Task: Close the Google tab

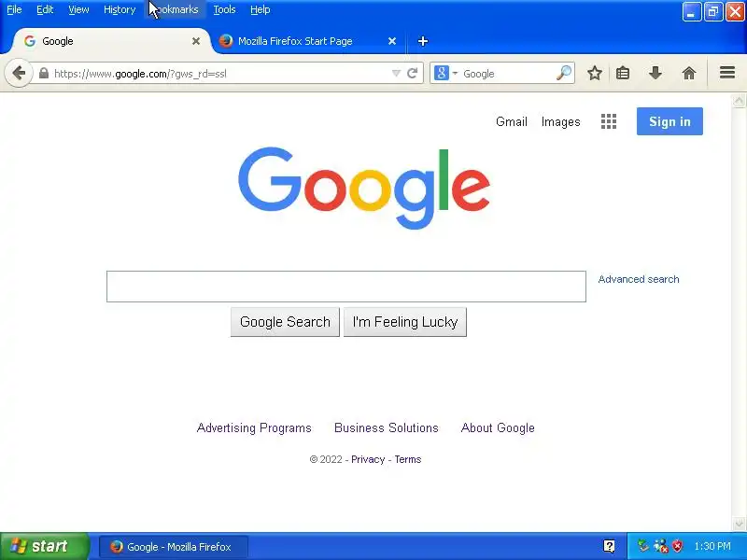Action: 196,41
